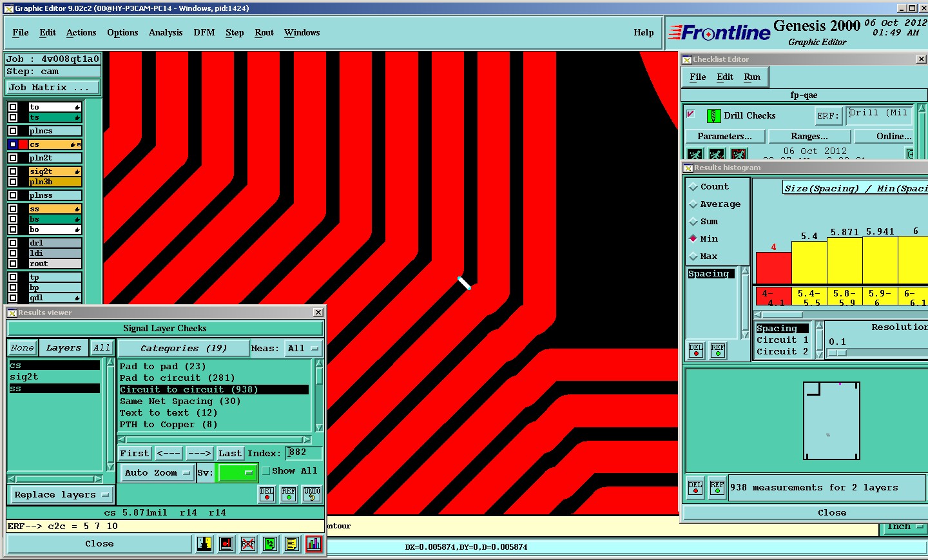Viewport: 928px width, 560px height.
Task: Select the Count radio option
Action: 693,187
